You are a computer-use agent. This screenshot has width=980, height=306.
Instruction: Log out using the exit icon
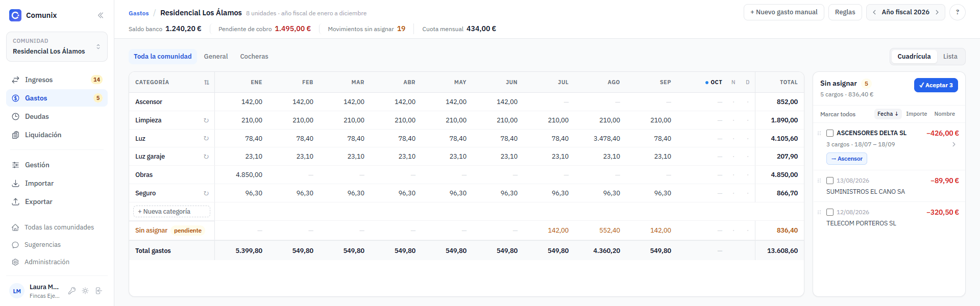(99, 291)
